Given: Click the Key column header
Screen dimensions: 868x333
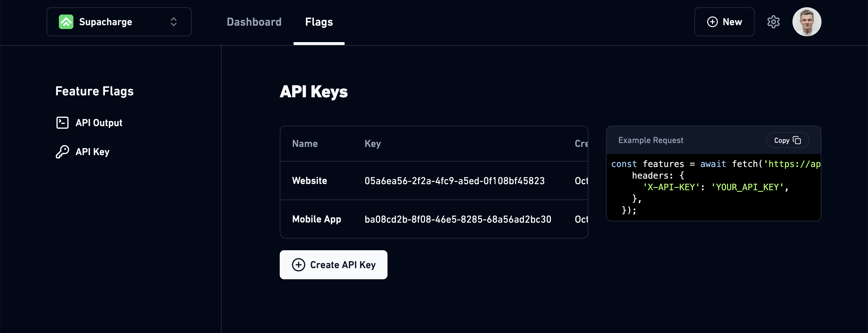Looking at the screenshot, I should [373, 144].
